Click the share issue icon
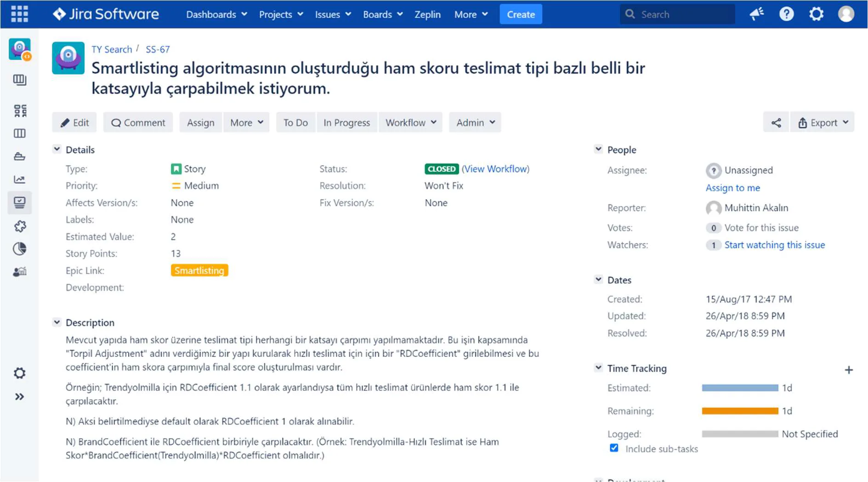Viewport: 868px width, 482px height. pos(776,122)
